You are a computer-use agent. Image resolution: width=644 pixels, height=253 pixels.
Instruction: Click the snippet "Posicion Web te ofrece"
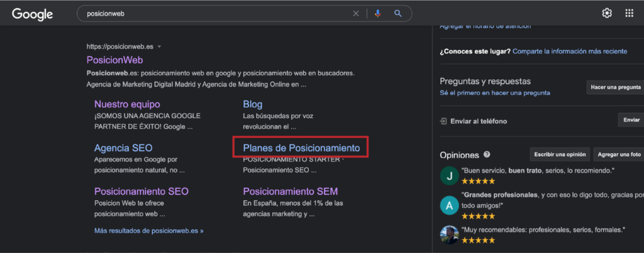click(130, 203)
